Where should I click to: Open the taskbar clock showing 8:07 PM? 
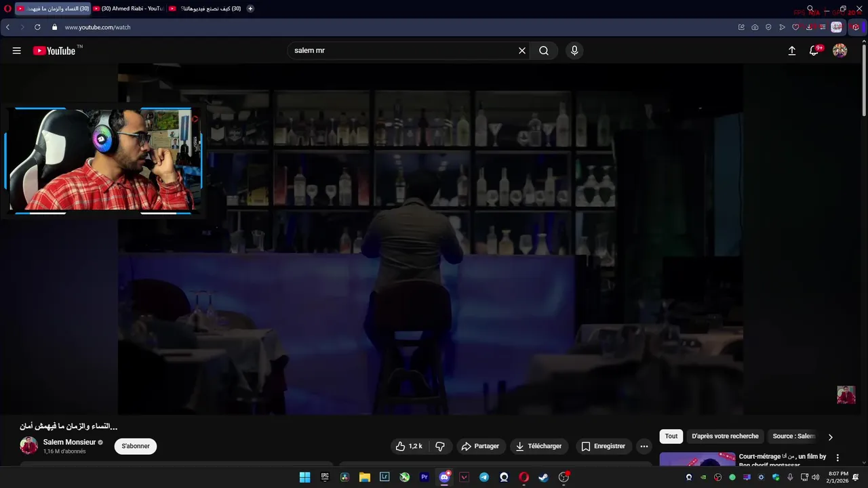839,477
